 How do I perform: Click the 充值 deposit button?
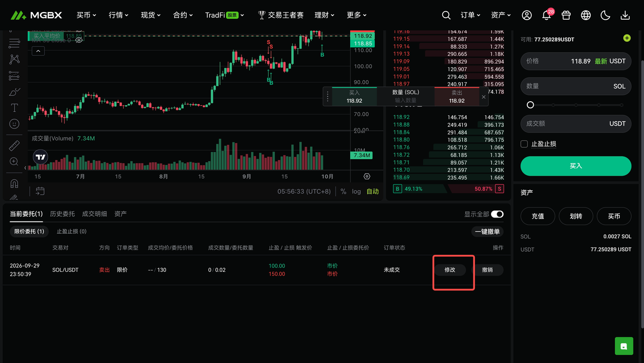(x=538, y=216)
